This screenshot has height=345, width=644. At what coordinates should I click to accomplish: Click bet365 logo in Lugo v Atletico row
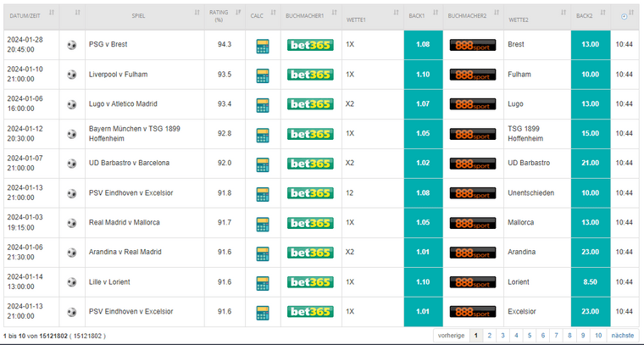pyautogui.click(x=310, y=104)
